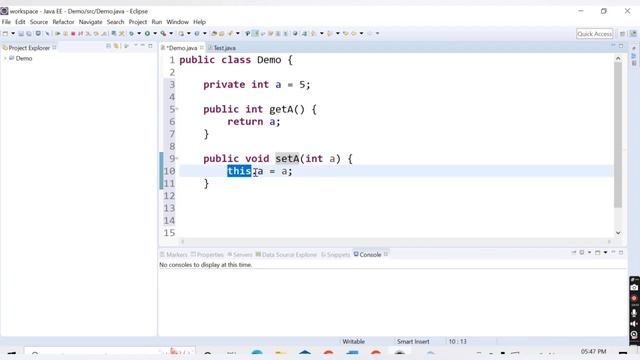Viewport: 640px width, 360px height.
Task: Open the File menu
Action: coord(6,22)
